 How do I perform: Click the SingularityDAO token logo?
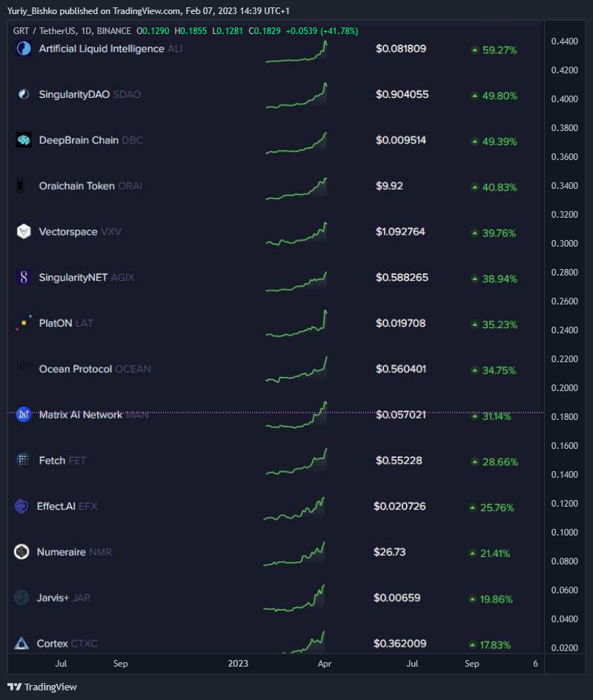tap(24, 95)
